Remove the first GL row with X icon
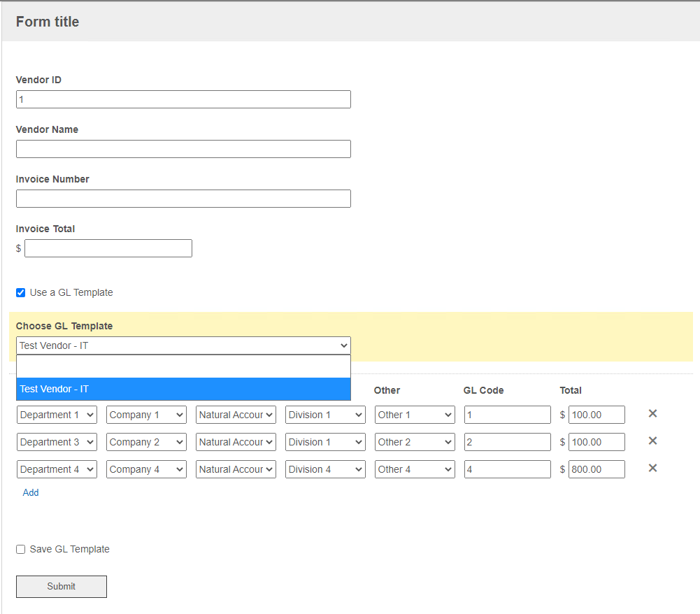The image size is (700, 614). click(x=652, y=414)
